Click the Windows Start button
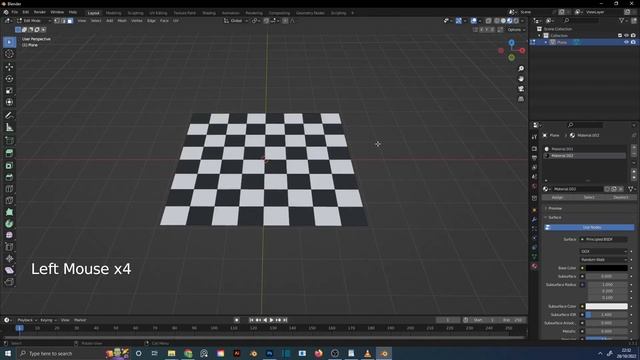This screenshot has height=360, width=640. [8, 353]
